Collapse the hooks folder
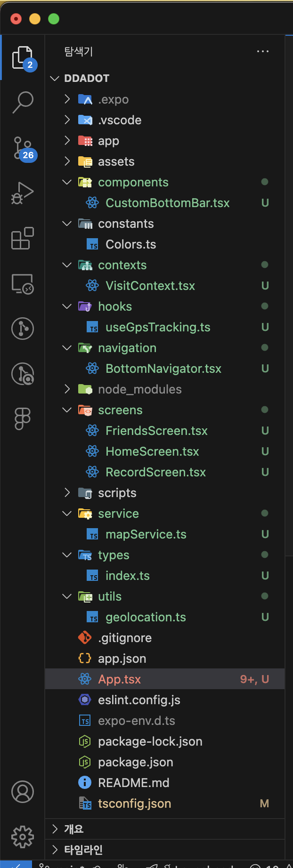The width and height of the screenshot is (293, 868). 67,306
